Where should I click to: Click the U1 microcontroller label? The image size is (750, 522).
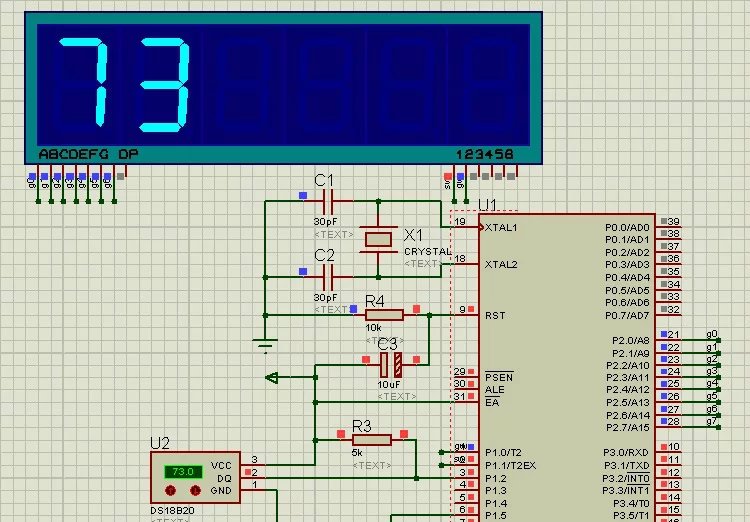[487, 205]
